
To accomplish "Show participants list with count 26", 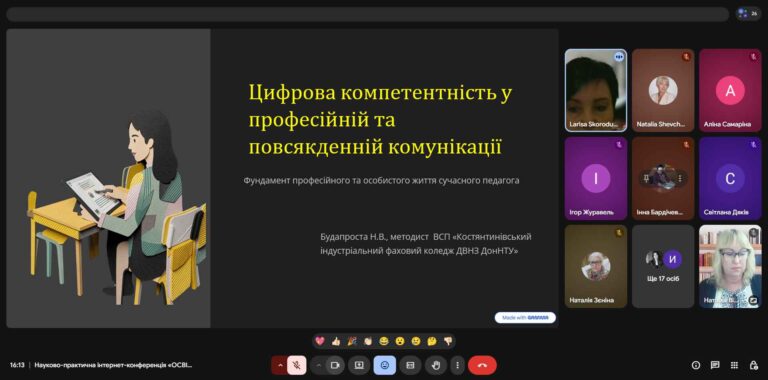I will pos(748,14).
